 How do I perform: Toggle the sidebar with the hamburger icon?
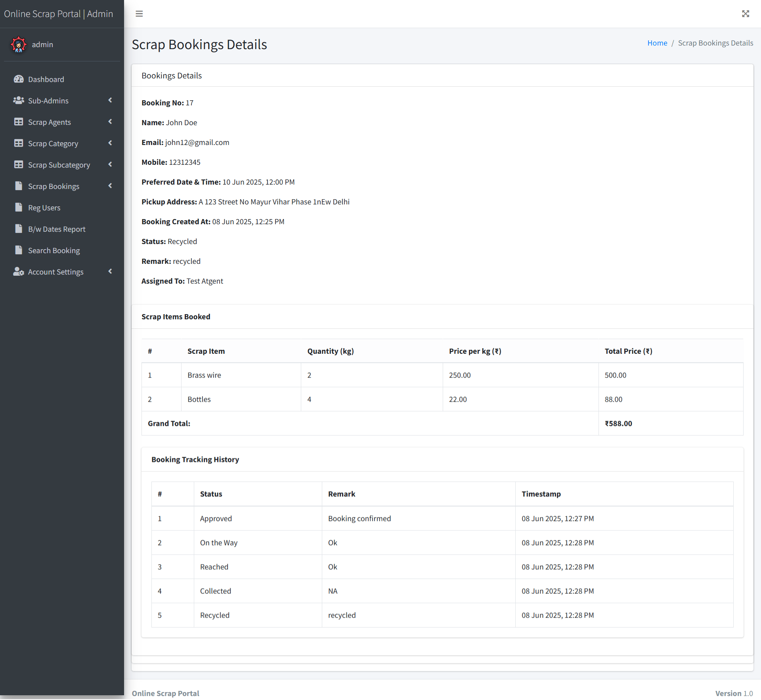139,14
